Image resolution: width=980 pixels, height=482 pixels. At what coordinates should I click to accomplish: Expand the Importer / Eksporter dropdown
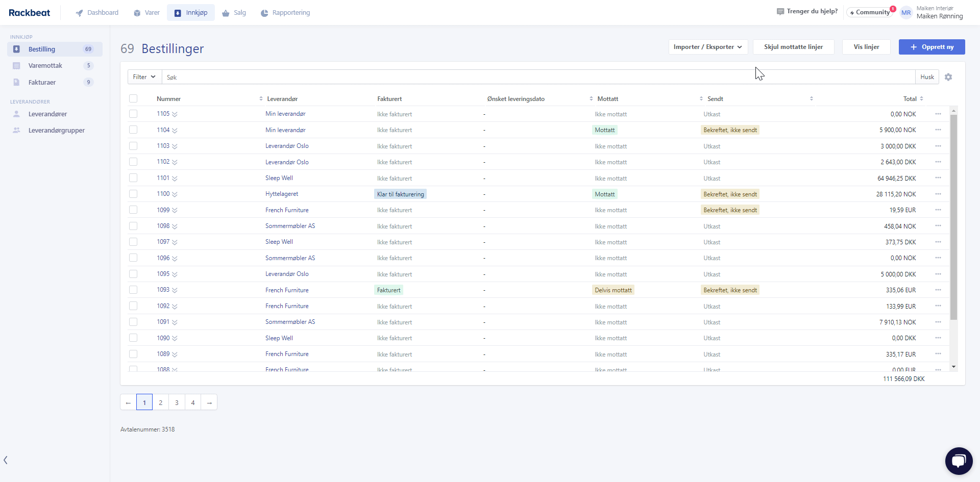[707, 47]
